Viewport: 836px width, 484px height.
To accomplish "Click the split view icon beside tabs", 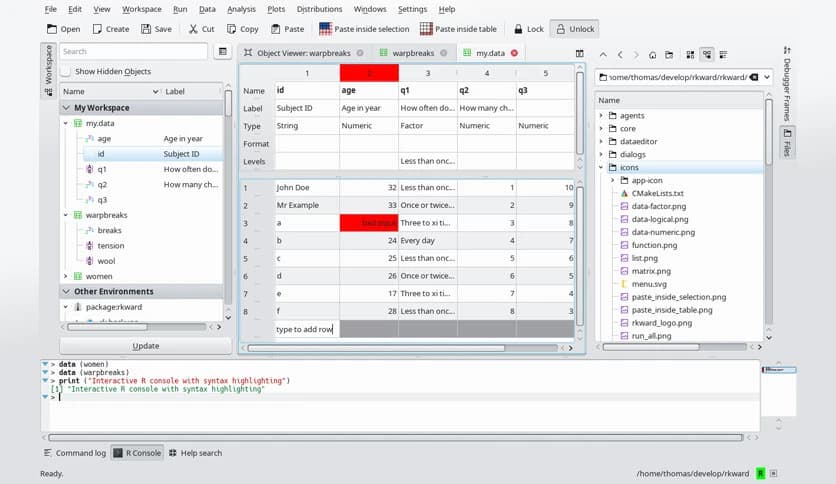I will coord(580,53).
